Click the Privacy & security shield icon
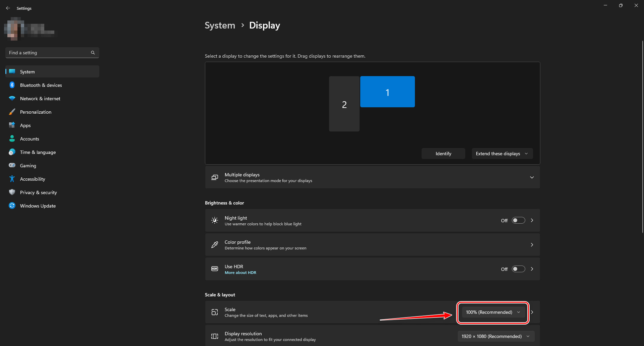The image size is (644, 346). [x=12, y=192]
